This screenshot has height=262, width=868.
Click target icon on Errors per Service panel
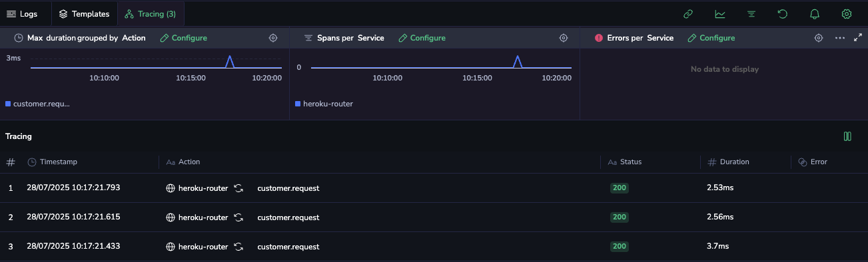coord(819,38)
